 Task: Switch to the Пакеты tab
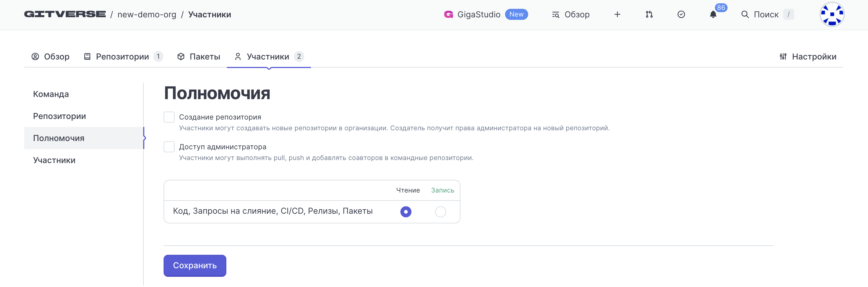199,56
